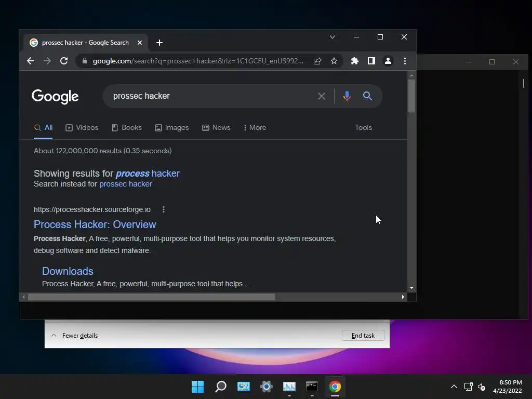The height and width of the screenshot is (399, 532).
Task: Open the search Tools options
Action: [363, 128]
